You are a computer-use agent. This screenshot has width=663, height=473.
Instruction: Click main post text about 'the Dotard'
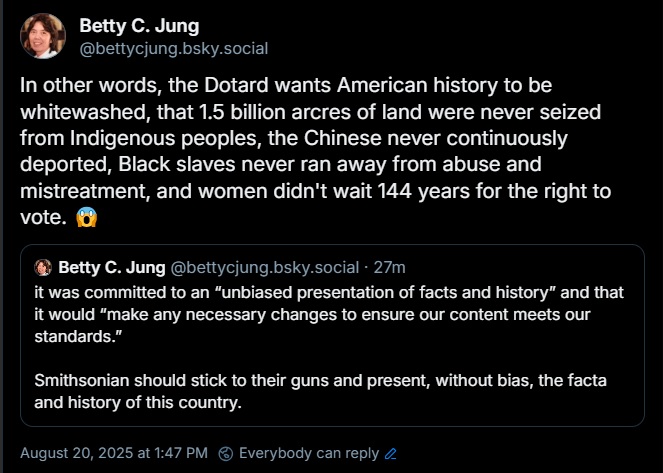322,150
